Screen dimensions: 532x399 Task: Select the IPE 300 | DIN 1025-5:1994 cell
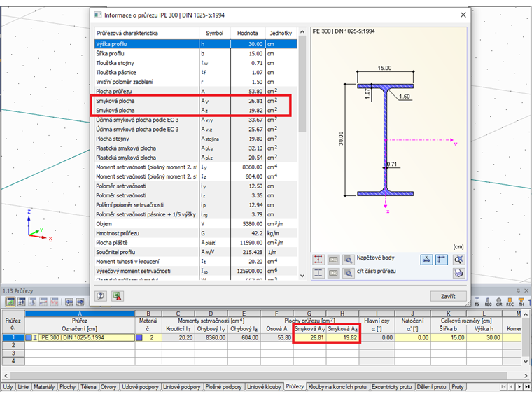(x=80, y=337)
